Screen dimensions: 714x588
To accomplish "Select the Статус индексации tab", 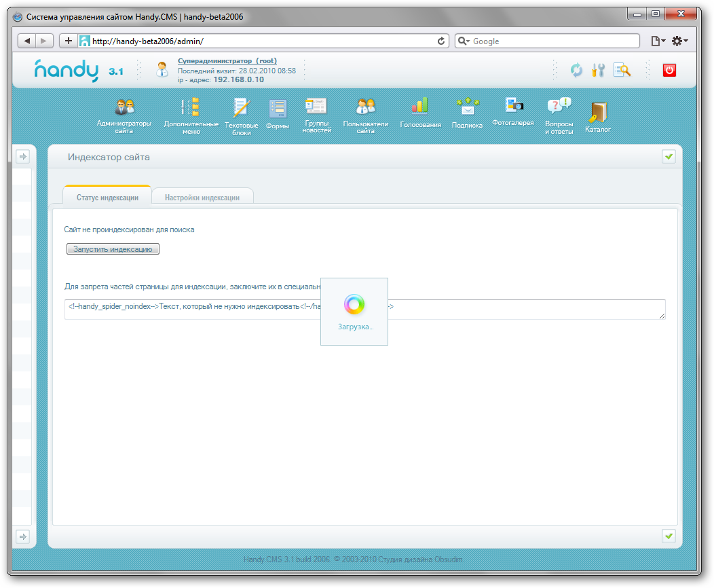I will pyautogui.click(x=107, y=198).
